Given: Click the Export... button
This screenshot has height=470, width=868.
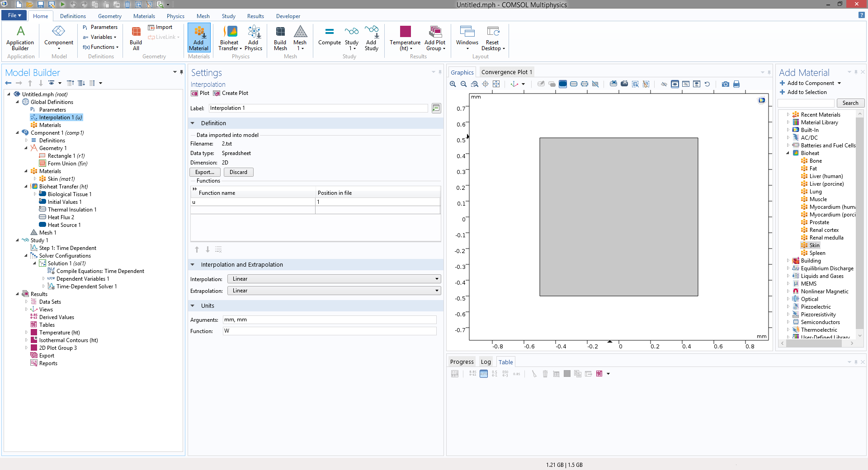Looking at the screenshot, I should pos(205,172).
